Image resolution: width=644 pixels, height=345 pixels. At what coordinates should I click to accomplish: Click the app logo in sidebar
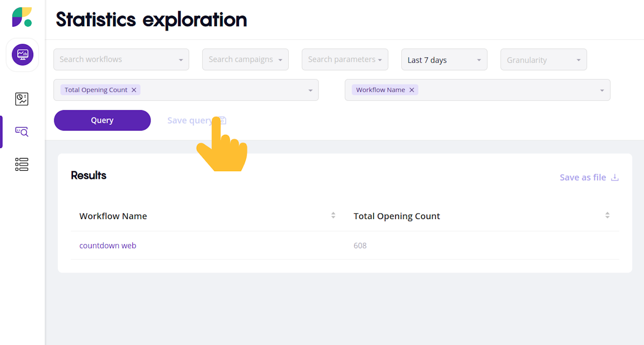point(22,17)
